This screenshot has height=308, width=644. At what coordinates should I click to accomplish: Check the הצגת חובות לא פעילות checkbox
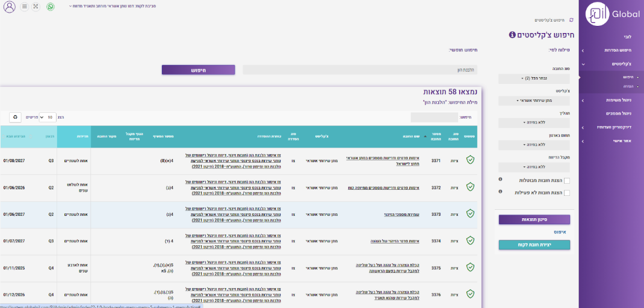point(567,192)
